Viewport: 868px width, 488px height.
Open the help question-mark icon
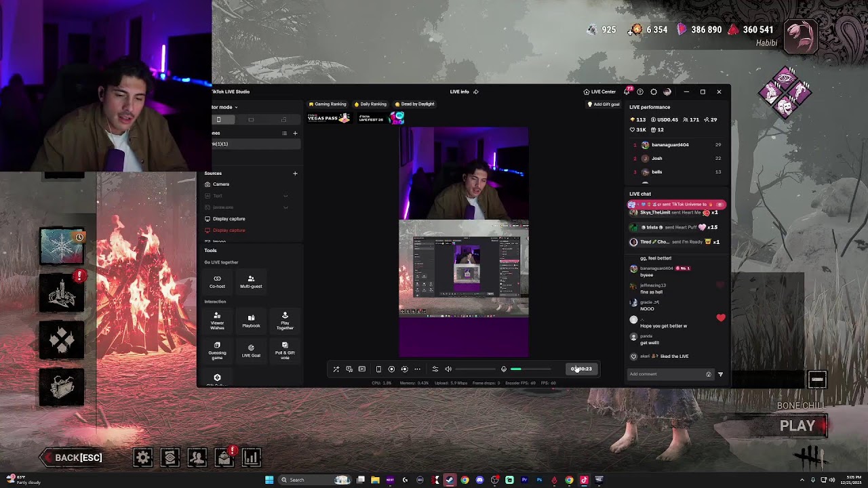tap(640, 91)
